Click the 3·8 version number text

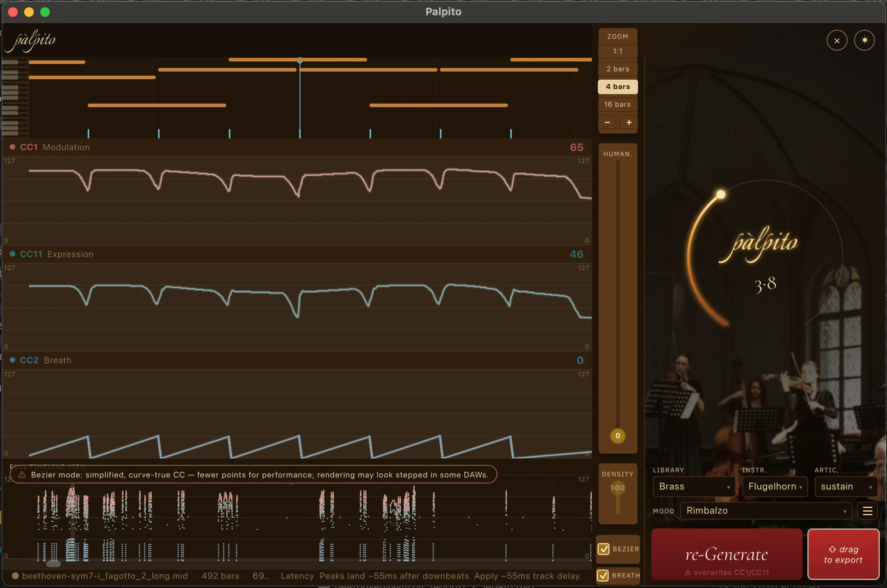(765, 285)
